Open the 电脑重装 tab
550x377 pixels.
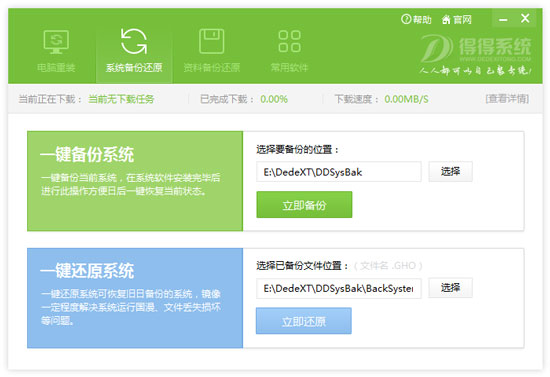point(56,51)
